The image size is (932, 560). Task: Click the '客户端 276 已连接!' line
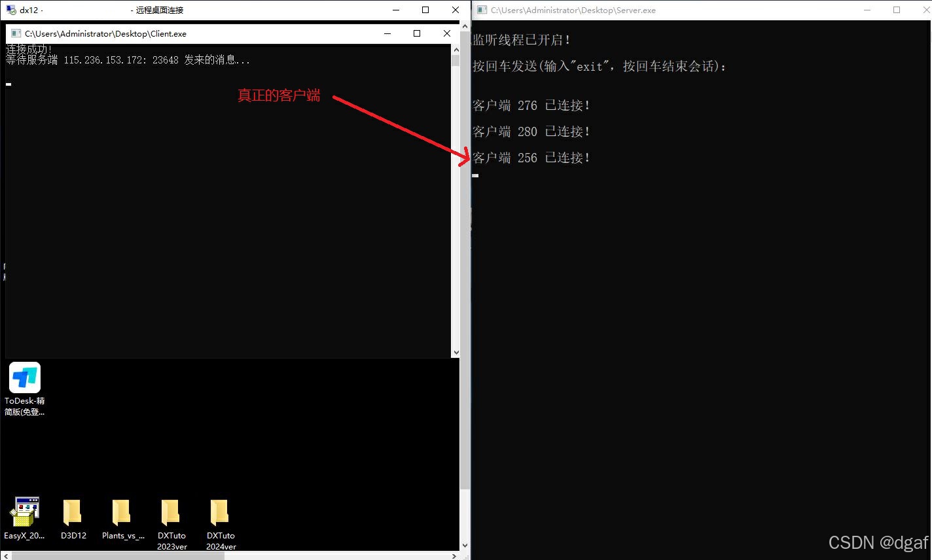(531, 105)
